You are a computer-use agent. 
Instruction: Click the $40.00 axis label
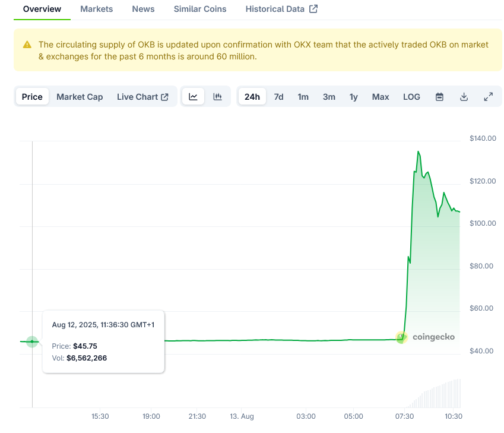click(x=481, y=351)
